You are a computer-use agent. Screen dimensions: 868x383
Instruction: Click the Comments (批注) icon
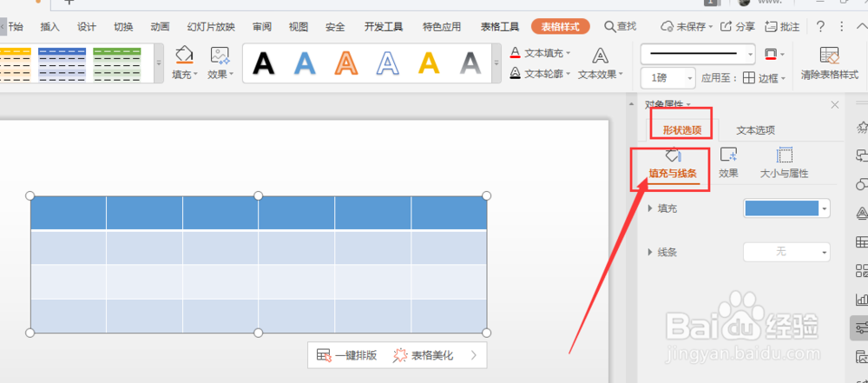pyautogui.click(x=771, y=26)
